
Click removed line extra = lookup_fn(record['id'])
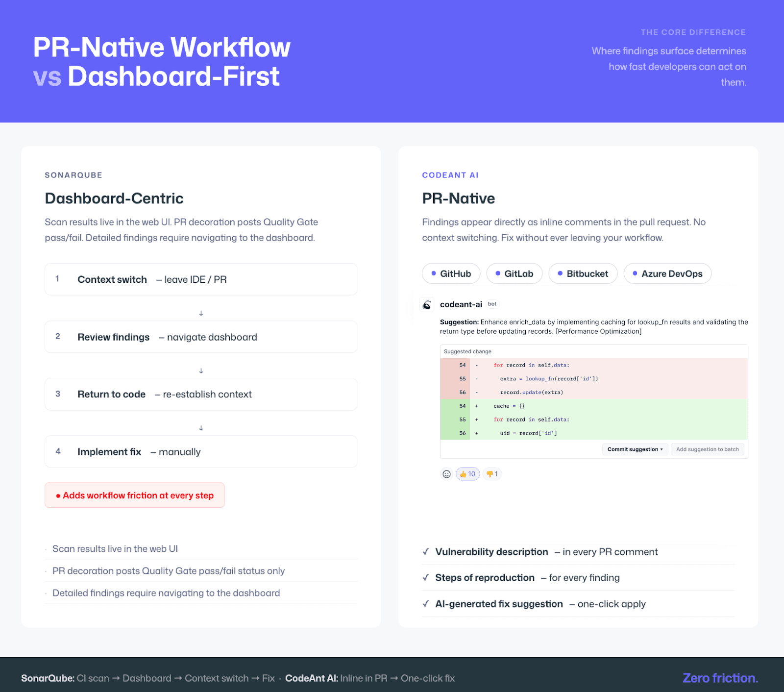point(594,379)
